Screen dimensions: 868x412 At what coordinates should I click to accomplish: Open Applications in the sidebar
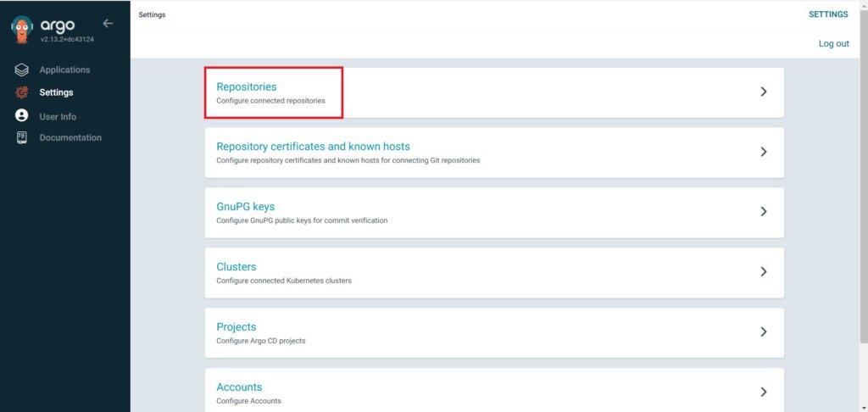[64, 70]
